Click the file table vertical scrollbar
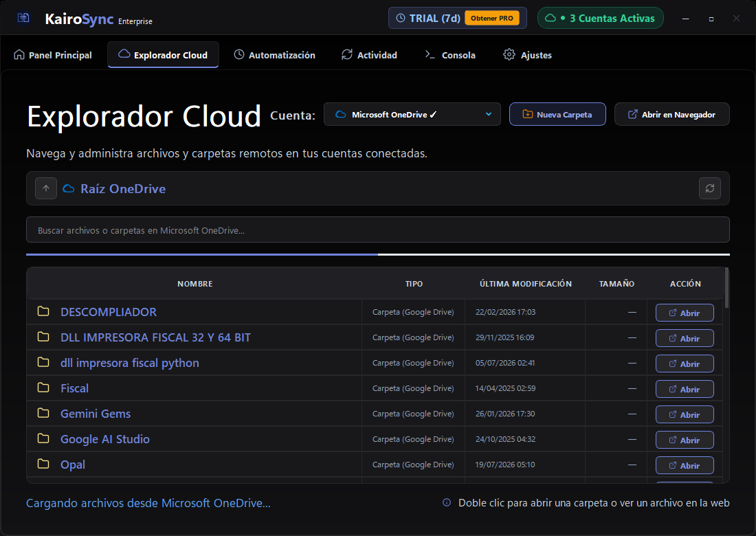756x536 pixels. 726,287
